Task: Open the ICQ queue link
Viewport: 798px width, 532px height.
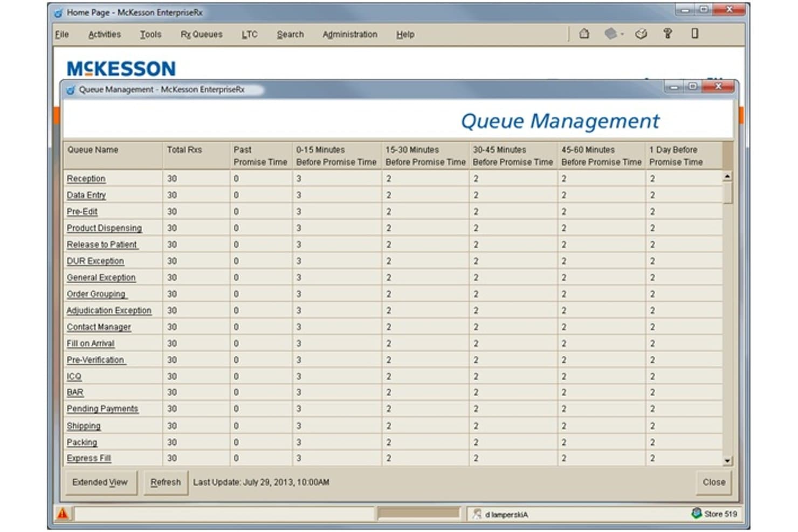Action: (74, 376)
